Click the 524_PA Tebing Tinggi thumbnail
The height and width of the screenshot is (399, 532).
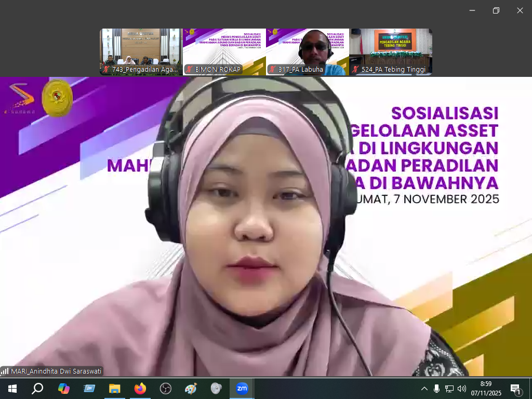[x=390, y=52]
